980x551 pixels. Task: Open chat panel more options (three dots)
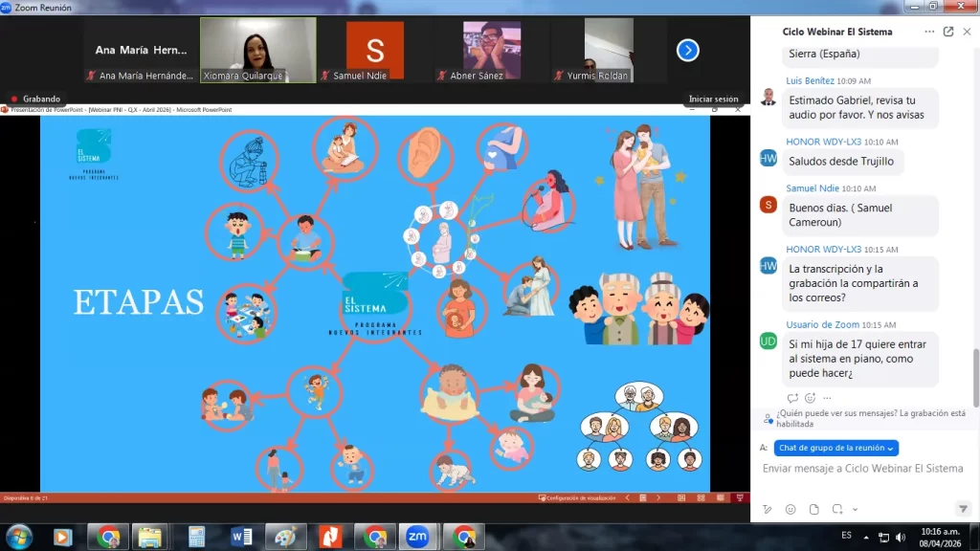coord(929,32)
